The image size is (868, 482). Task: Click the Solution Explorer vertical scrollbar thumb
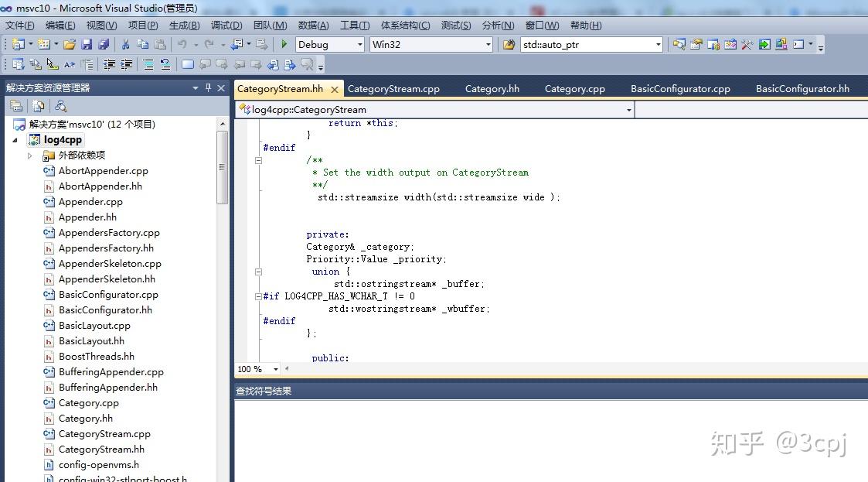[223, 166]
